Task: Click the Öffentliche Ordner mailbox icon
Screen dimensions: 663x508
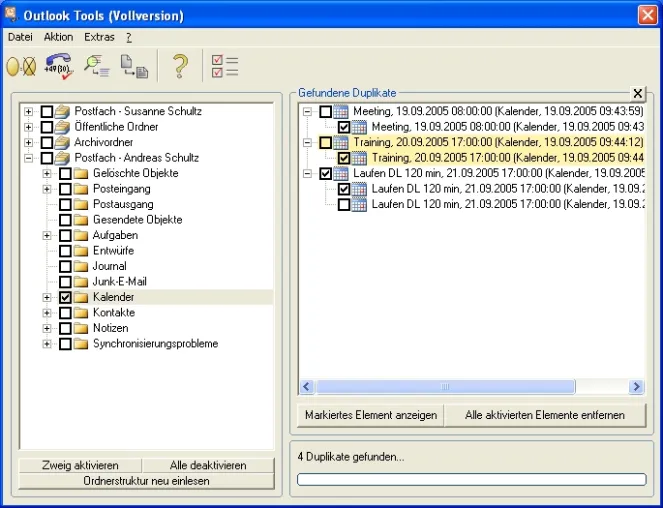Action: pos(62,127)
